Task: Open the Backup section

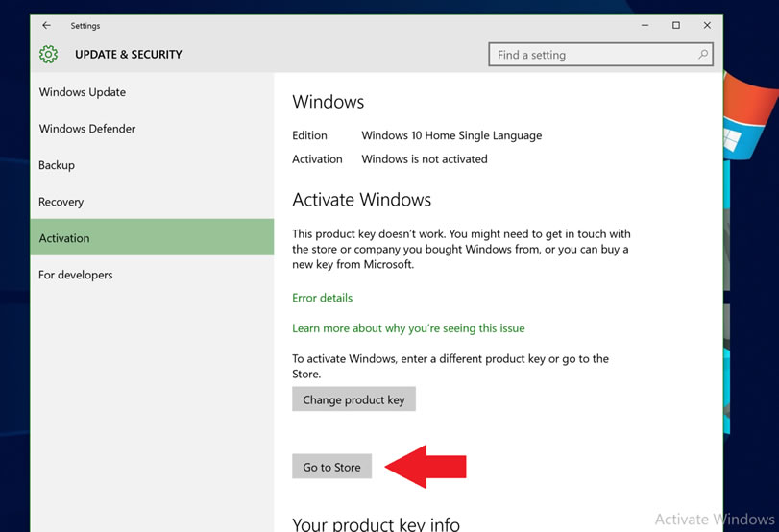Action: tap(152, 165)
